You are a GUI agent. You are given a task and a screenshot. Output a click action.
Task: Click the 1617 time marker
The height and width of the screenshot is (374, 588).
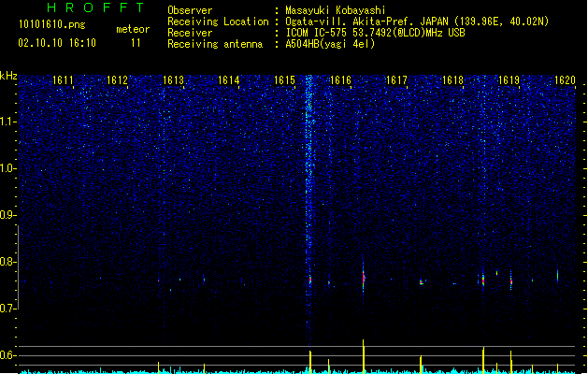coord(396,80)
